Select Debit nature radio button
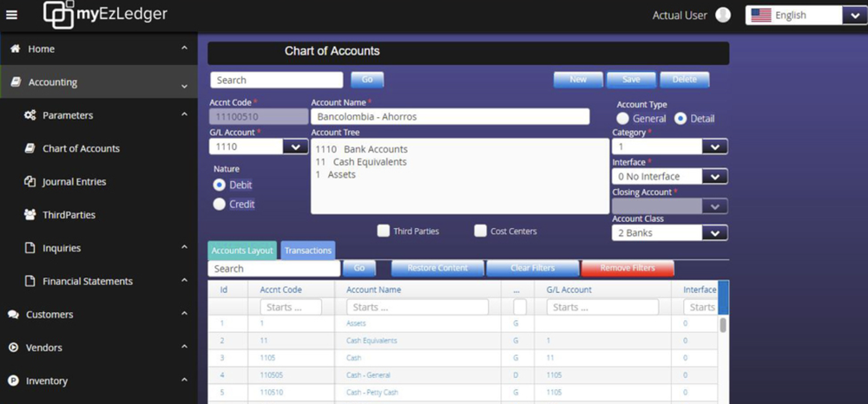The width and height of the screenshot is (868, 404). coord(220,185)
